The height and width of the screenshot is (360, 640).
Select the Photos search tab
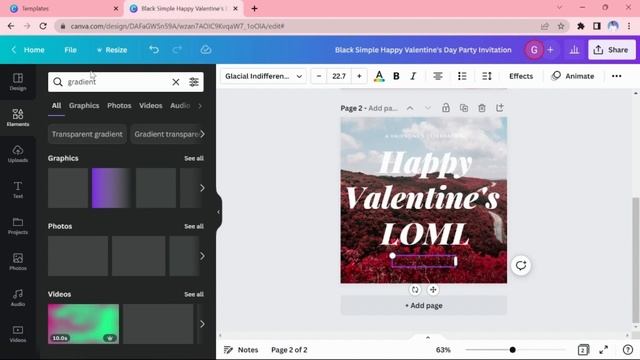pyautogui.click(x=119, y=106)
